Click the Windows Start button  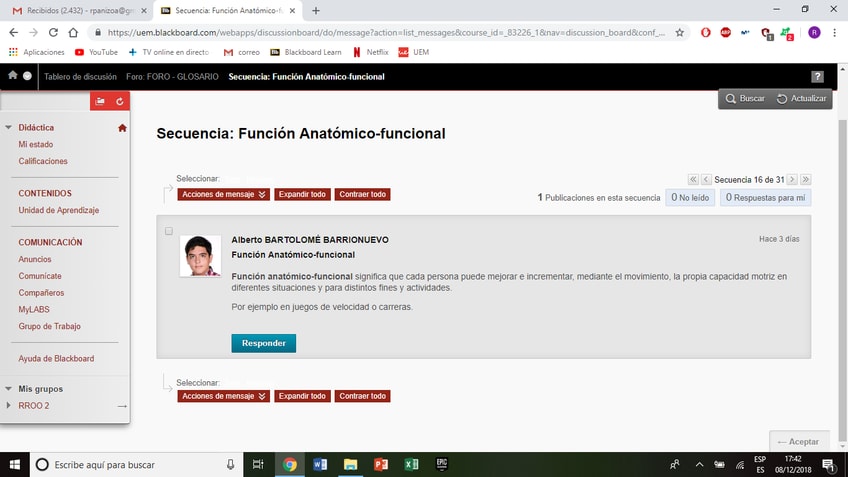tap(15, 465)
